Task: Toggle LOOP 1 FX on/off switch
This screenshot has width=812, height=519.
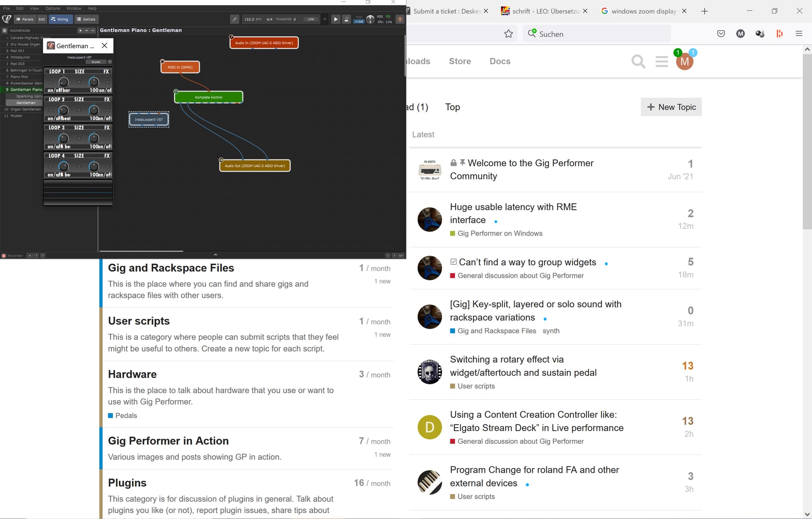Action: [107, 82]
